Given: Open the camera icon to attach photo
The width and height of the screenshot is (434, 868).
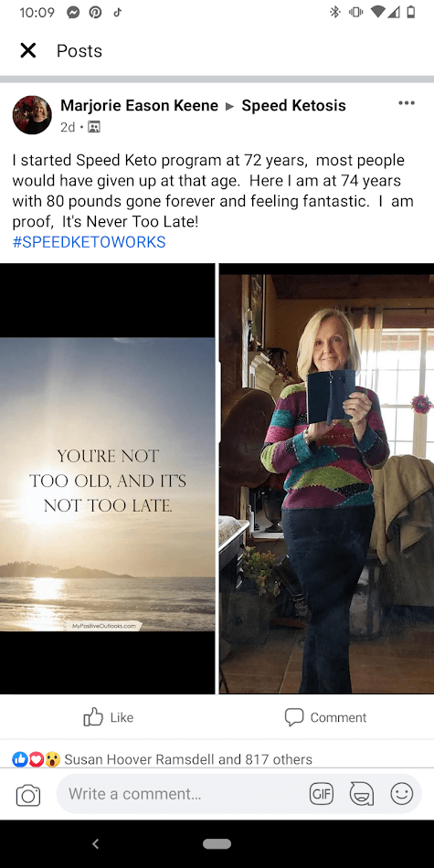Looking at the screenshot, I should pyautogui.click(x=28, y=796).
